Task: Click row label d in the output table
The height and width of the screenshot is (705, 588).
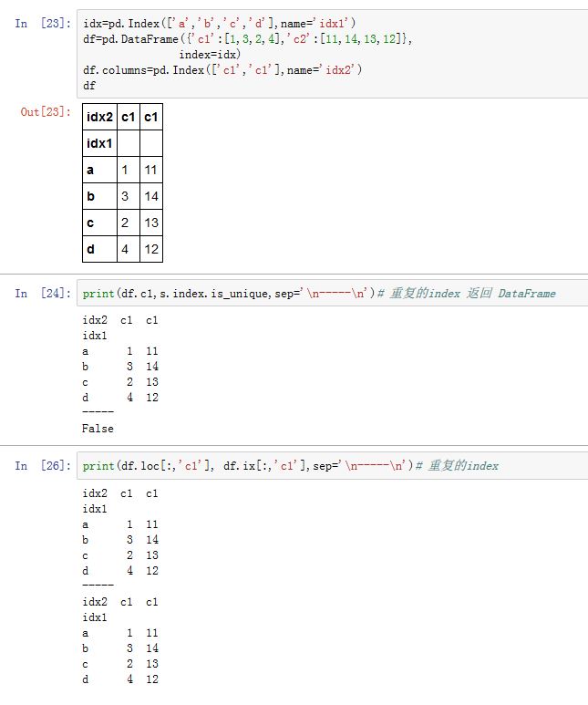Action: (x=90, y=249)
